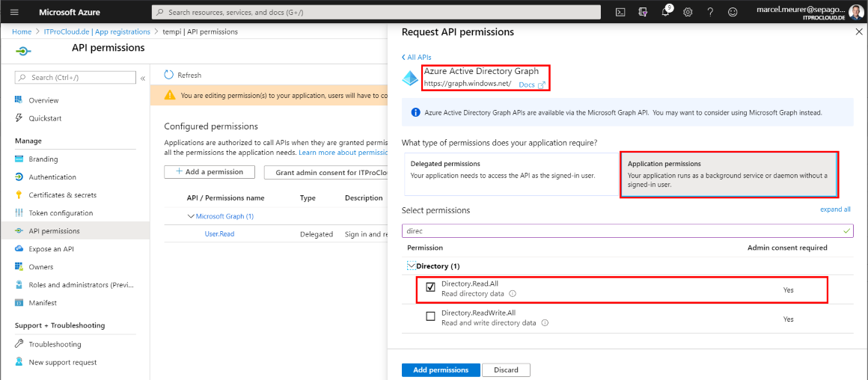Image resolution: width=868 pixels, height=380 pixels.
Task: Open Overview in the sidebar
Action: [43, 100]
